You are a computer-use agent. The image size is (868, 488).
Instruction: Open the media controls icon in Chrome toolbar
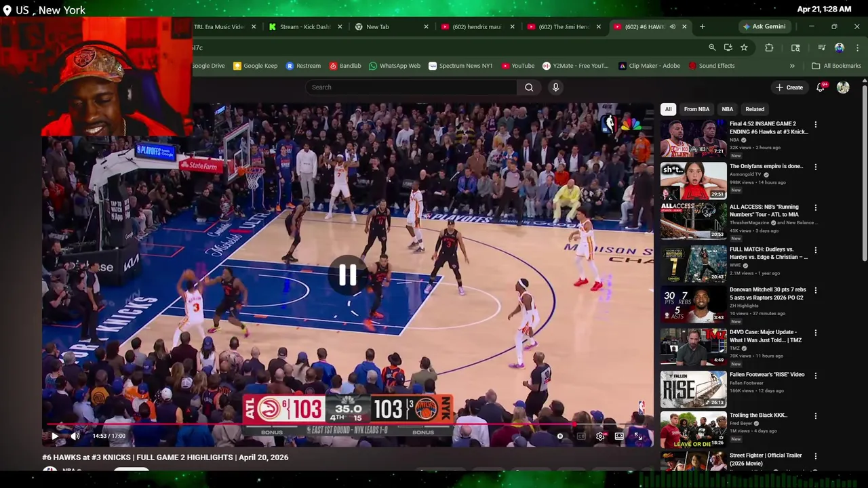[821, 47]
